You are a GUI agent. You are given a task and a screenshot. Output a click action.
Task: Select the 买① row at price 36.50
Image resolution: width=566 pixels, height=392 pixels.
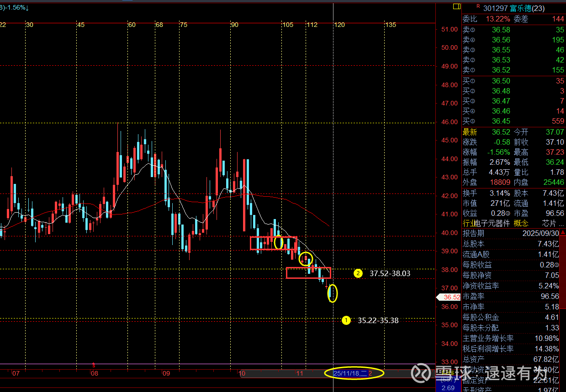click(x=513, y=81)
